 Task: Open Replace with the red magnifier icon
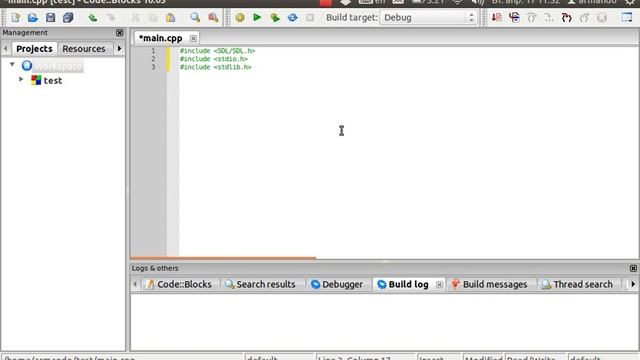pos(213,18)
